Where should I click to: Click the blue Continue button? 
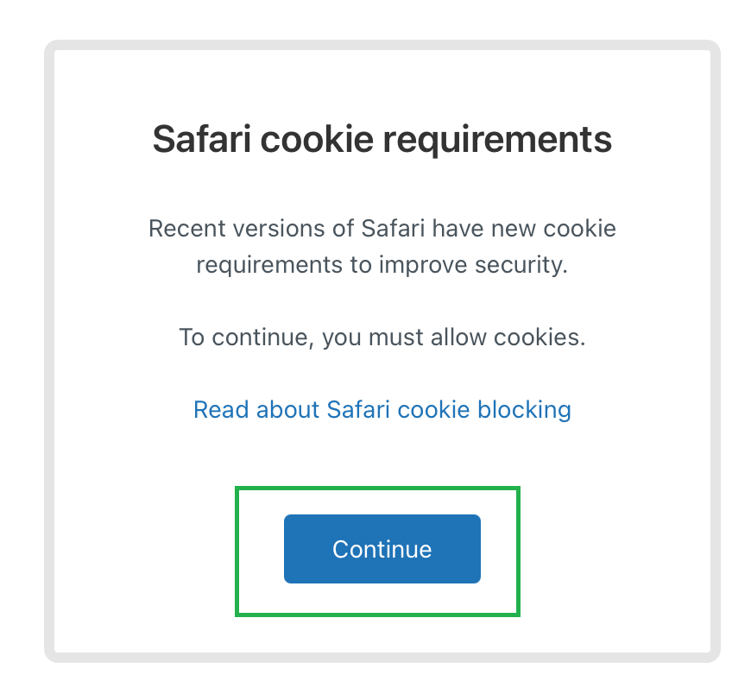(x=382, y=549)
